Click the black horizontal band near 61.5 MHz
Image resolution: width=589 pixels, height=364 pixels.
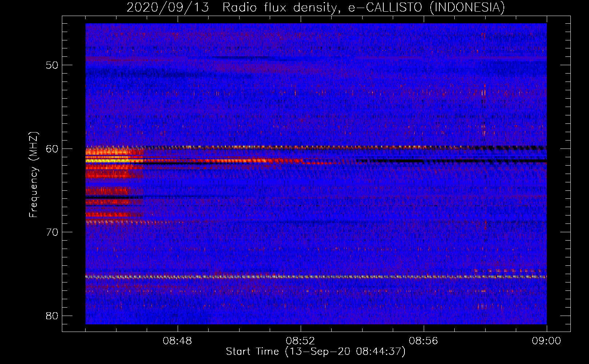point(451,161)
